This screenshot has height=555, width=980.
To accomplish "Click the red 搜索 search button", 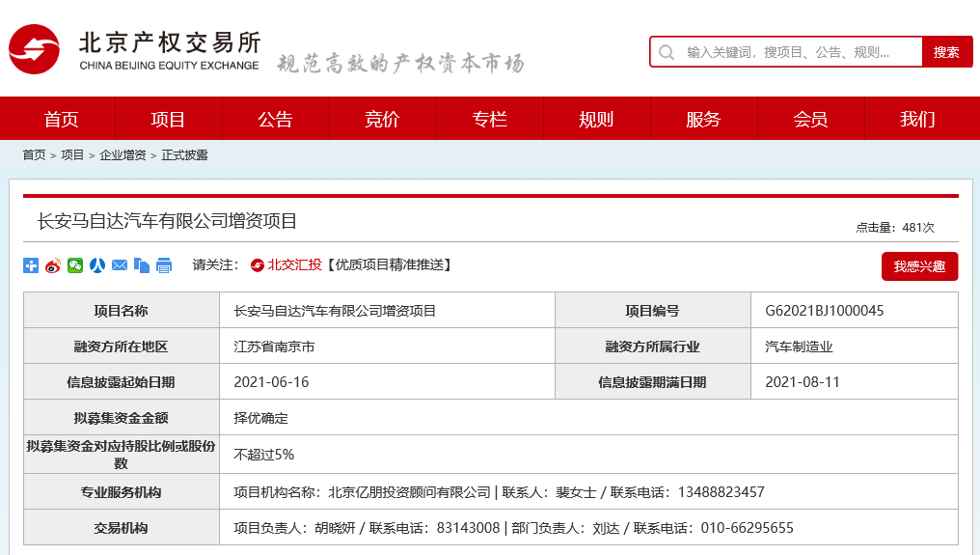I will [946, 52].
